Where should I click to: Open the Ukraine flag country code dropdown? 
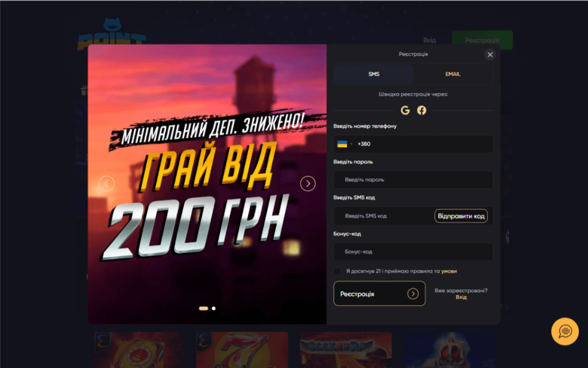click(345, 144)
